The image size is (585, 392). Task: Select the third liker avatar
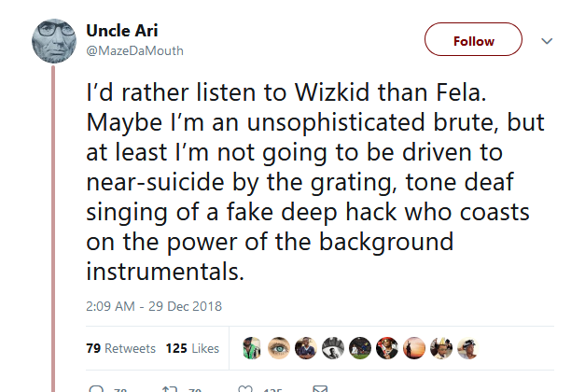(x=305, y=348)
